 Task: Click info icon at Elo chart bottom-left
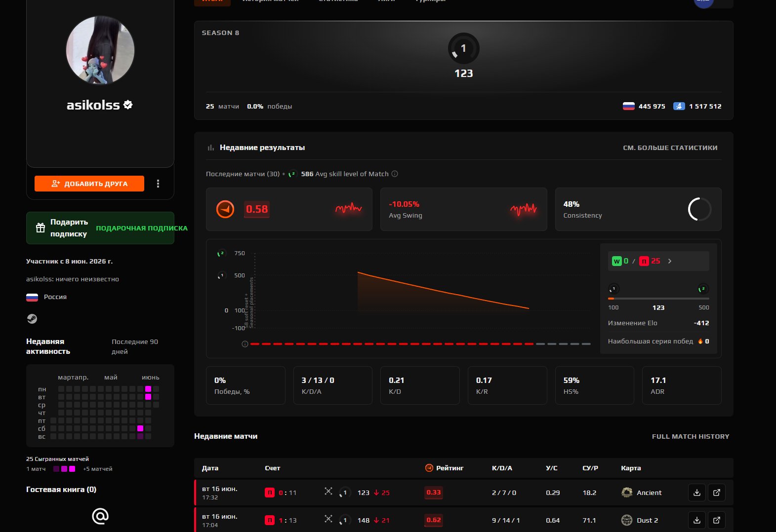(245, 344)
